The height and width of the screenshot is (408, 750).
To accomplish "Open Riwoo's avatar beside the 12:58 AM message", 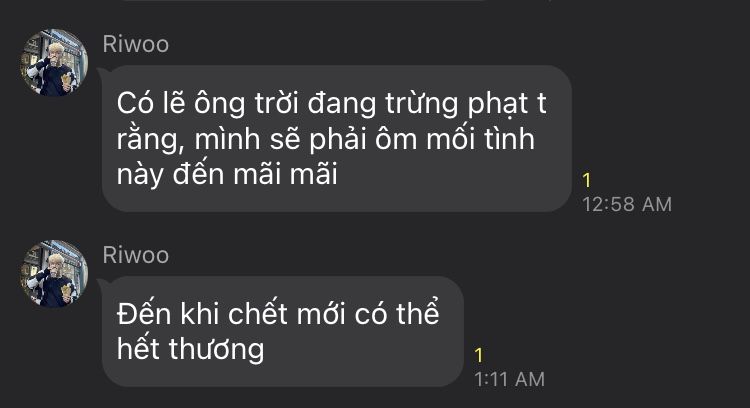I will (x=54, y=63).
